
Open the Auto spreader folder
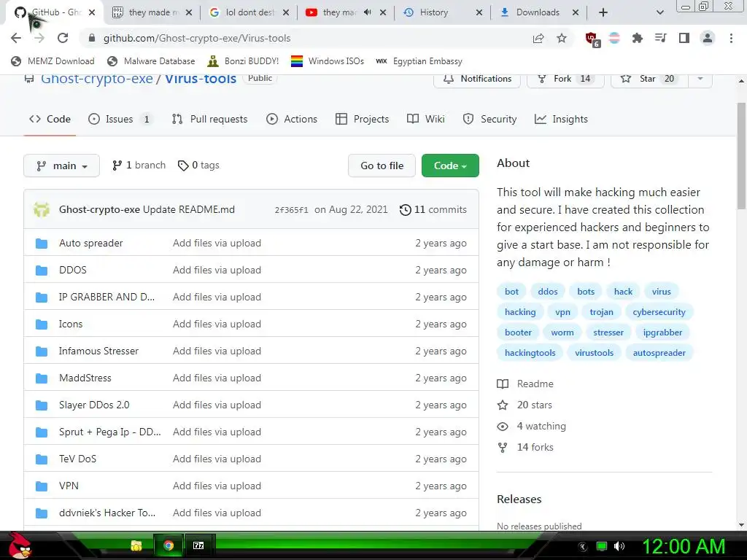pyautogui.click(x=90, y=243)
